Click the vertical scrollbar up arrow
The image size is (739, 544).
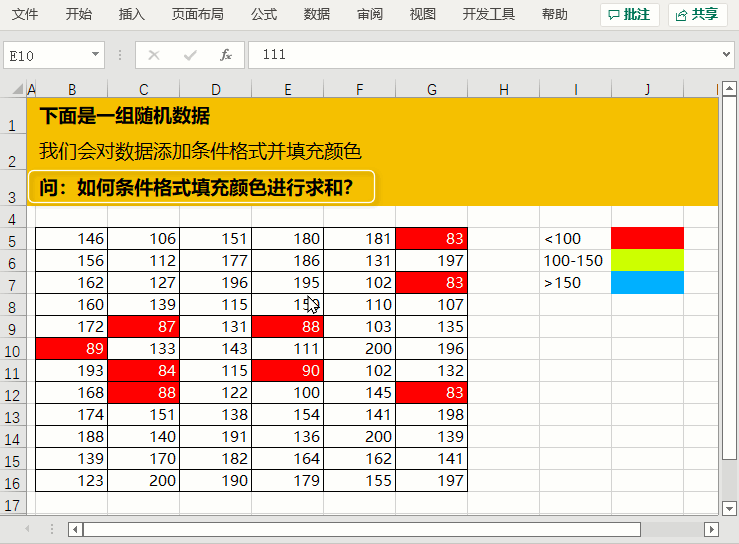pos(729,88)
